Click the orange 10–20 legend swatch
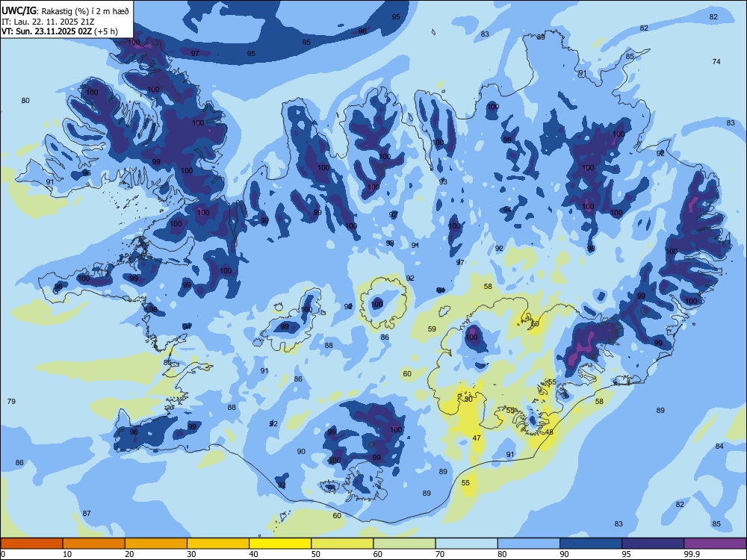Viewport: 747px width, 560px height. pos(94,544)
